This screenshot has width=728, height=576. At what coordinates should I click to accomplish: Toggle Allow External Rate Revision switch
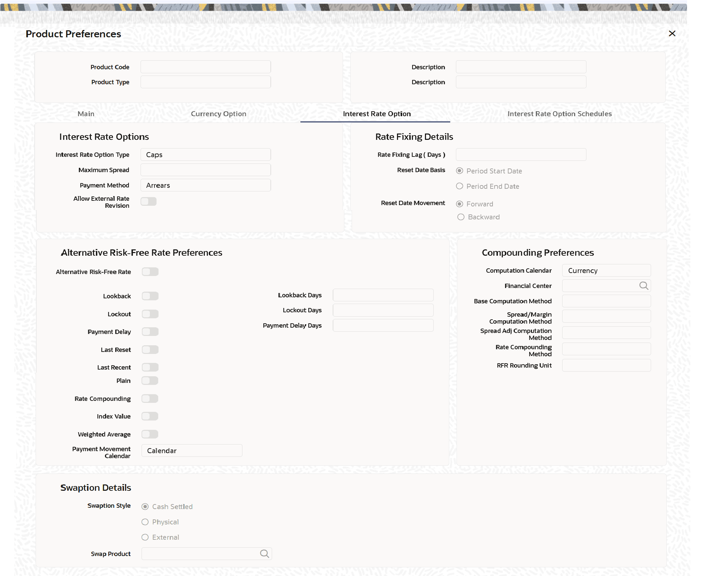tap(149, 202)
